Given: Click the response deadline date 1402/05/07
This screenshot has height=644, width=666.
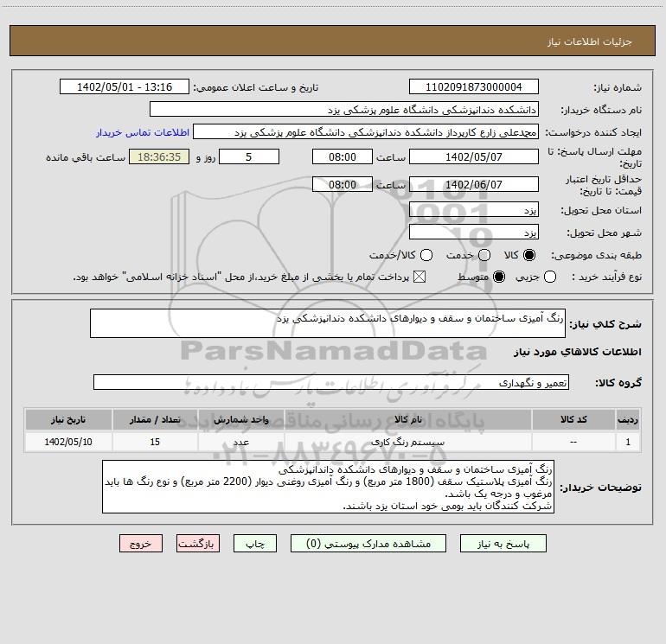Looking at the screenshot, I should pos(474,157).
